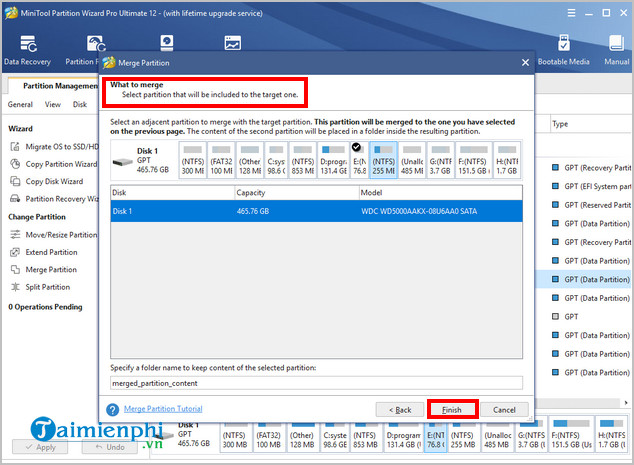Select the H: 1.7 GB partition in dialog
The height and width of the screenshot is (465, 634).
click(x=507, y=161)
